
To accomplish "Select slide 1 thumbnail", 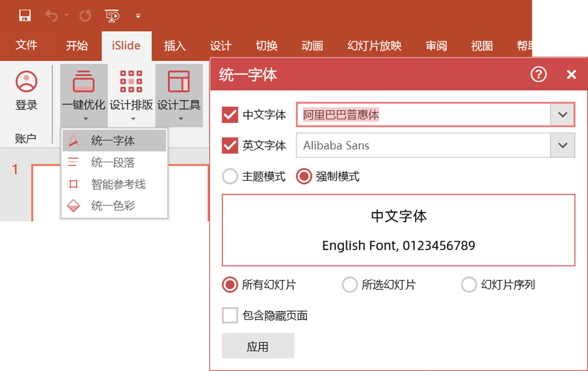I will (120, 193).
